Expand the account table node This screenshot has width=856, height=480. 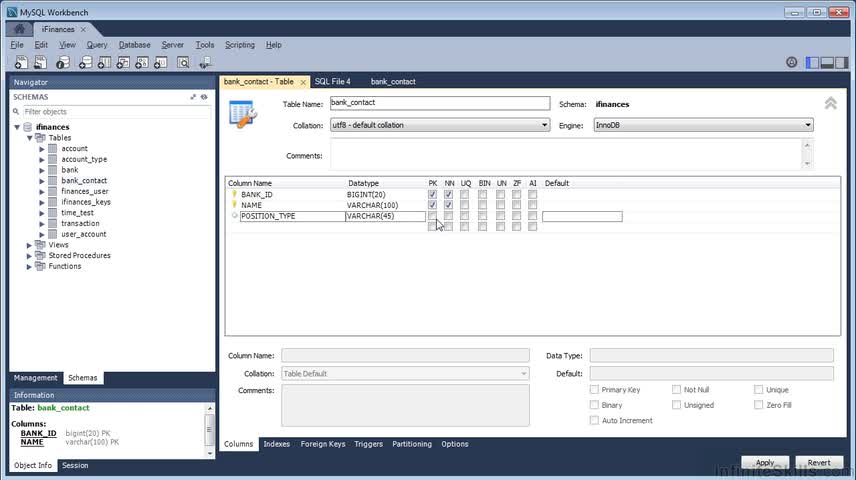coord(41,149)
